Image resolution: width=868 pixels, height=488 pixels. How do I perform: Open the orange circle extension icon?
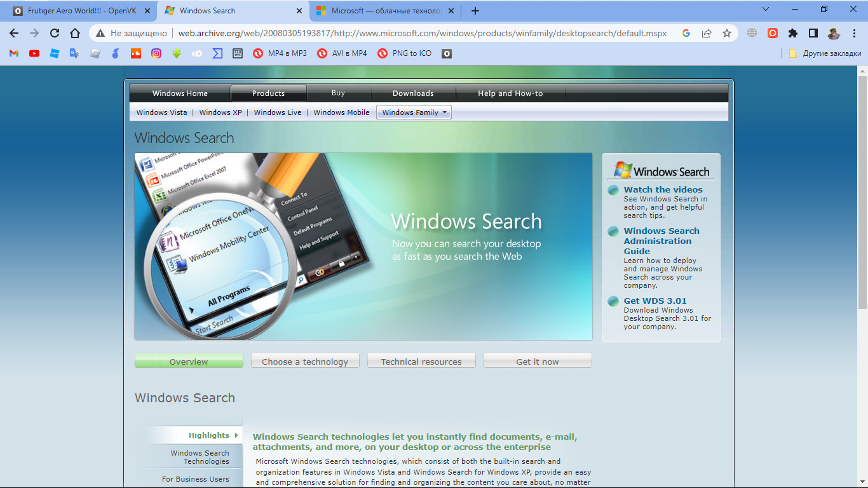pos(773,33)
